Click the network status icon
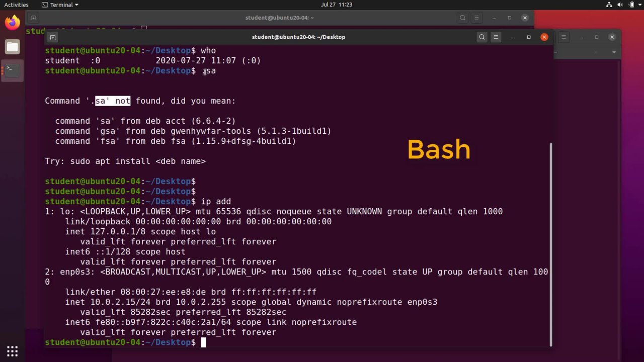The image size is (644, 362). coord(609,5)
